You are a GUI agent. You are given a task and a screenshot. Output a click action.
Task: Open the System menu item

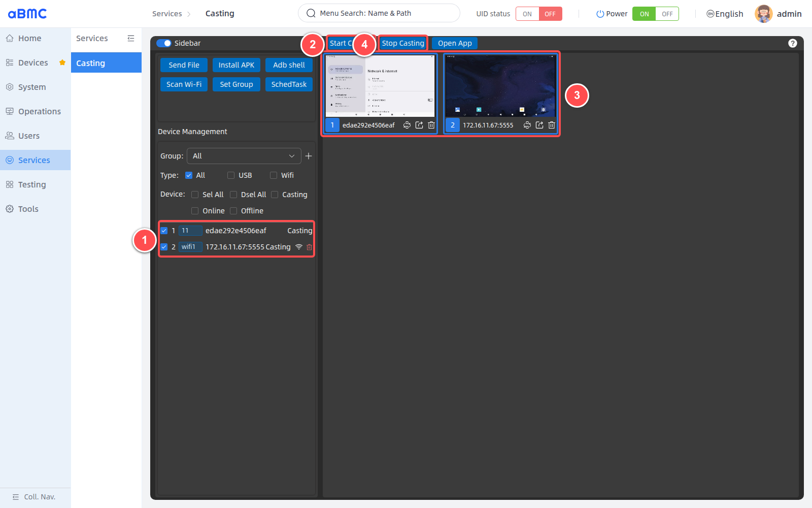pos(35,87)
